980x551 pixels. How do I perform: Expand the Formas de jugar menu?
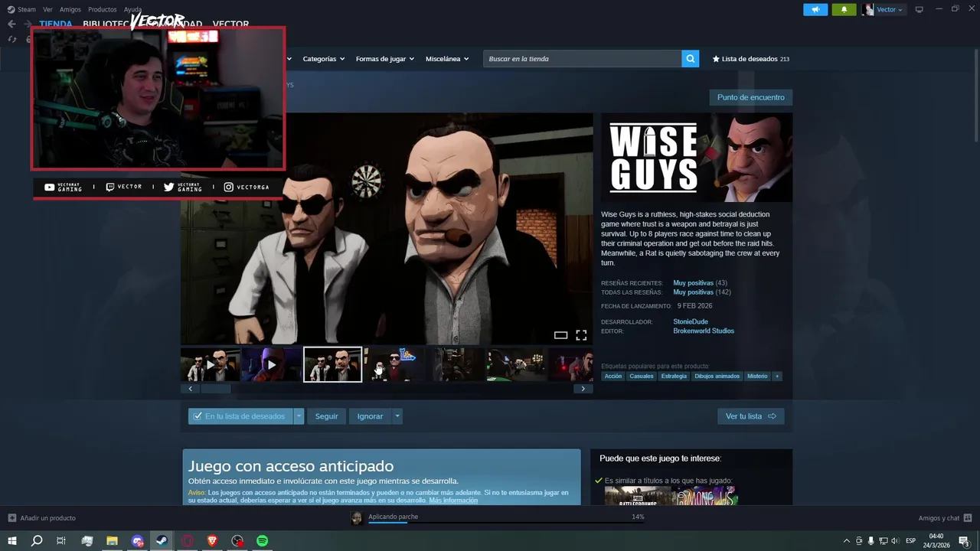tap(385, 59)
